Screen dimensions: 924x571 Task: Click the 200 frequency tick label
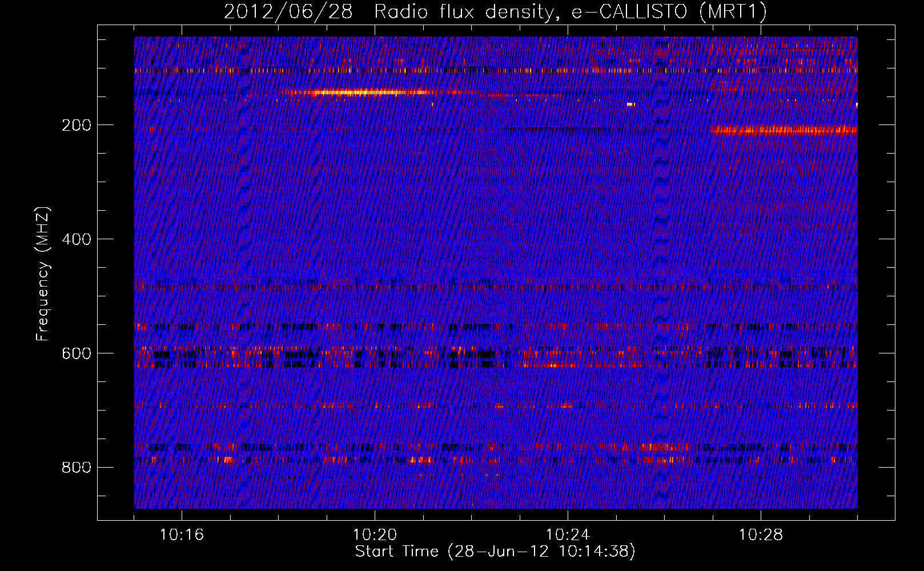[77, 125]
